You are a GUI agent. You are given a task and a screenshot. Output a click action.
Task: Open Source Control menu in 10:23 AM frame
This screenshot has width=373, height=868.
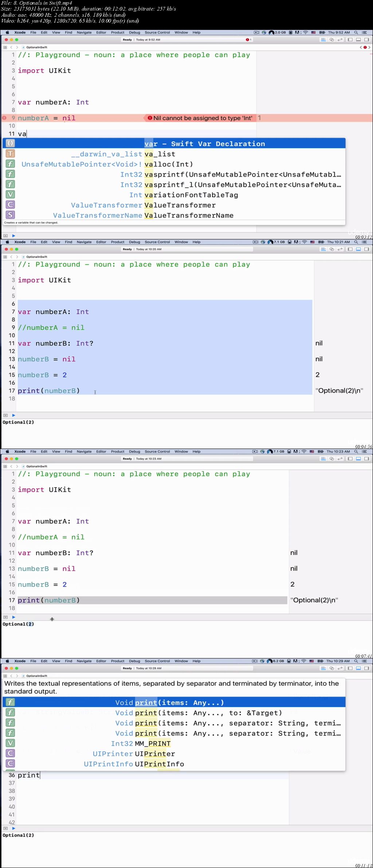pyautogui.click(x=157, y=451)
